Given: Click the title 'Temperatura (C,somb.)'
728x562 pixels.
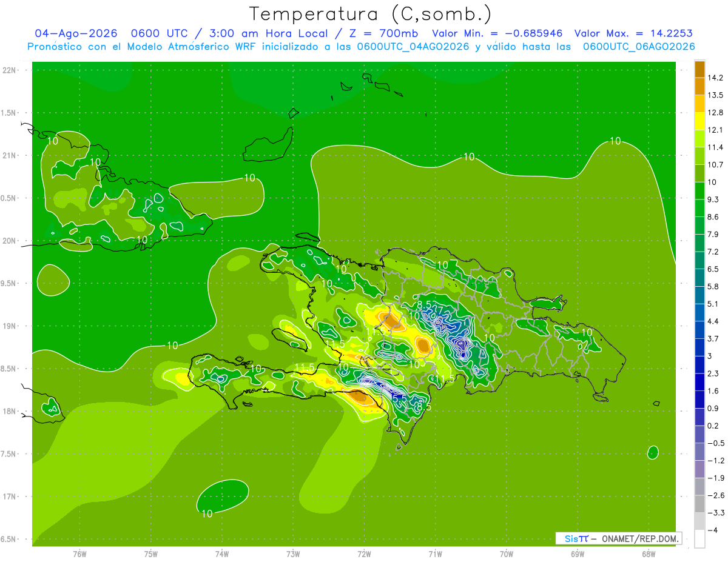Looking at the screenshot, I should [x=370, y=13].
